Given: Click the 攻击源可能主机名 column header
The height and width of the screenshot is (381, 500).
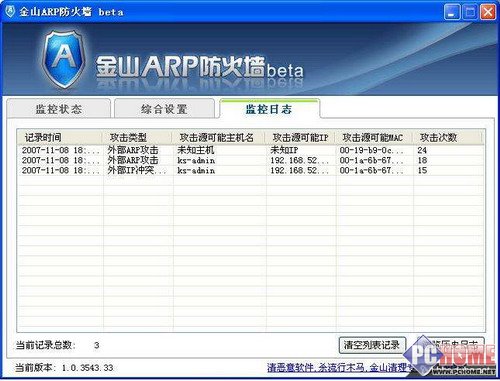Looking at the screenshot, I should tap(218, 137).
